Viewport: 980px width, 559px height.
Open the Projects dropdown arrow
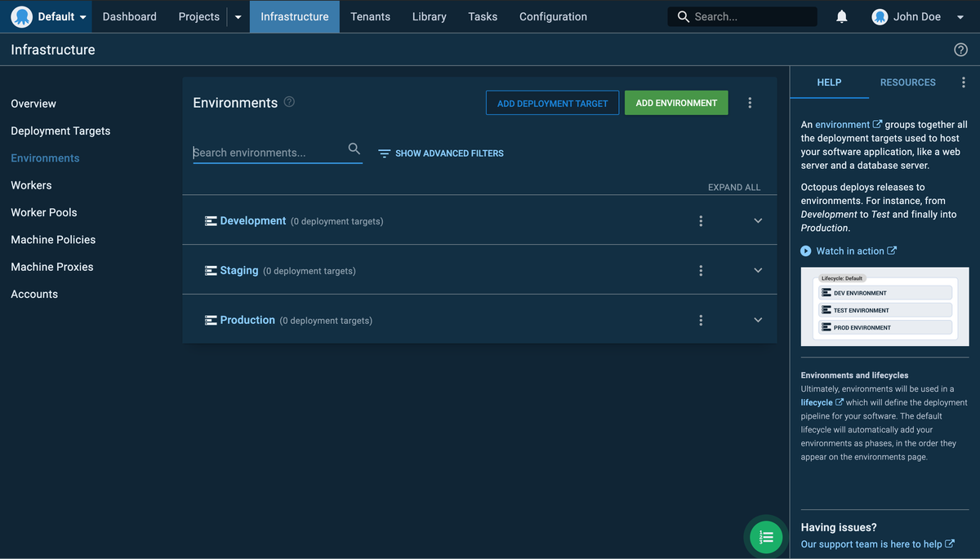tap(238, 17)
